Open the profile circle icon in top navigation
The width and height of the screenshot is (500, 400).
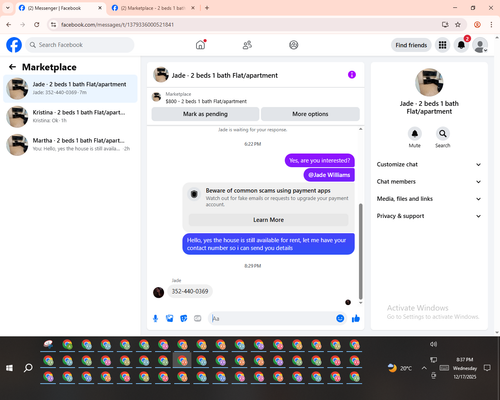pyautogui.click(x=294, y=45)
